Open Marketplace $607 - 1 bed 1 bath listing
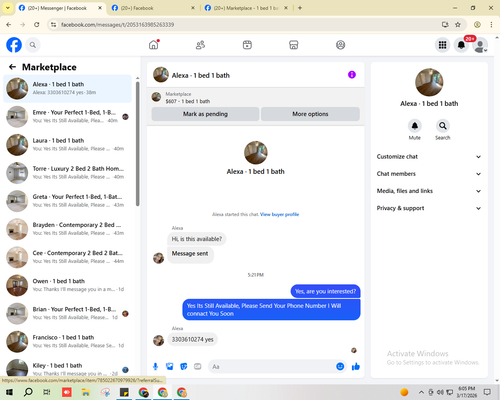Screen dimensions: 500x400 coord(188,97)
